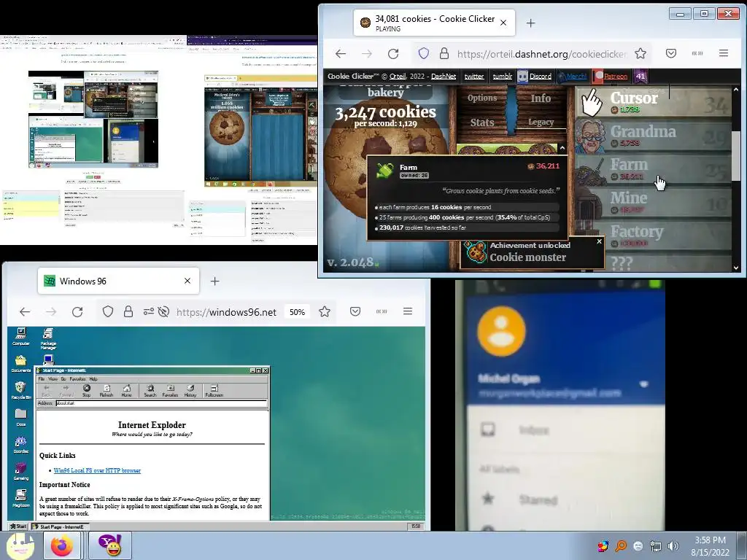747x560 pixels.
Task: Dismiss the Cookie monster achievement notification
Action: pyautogui.click(x=600, y=241)
